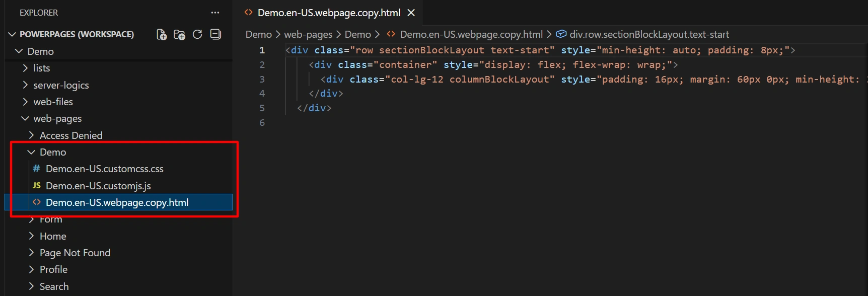Click the New Folder icon in Explorer
Viewport: 868px width, 296px height.
179,34
